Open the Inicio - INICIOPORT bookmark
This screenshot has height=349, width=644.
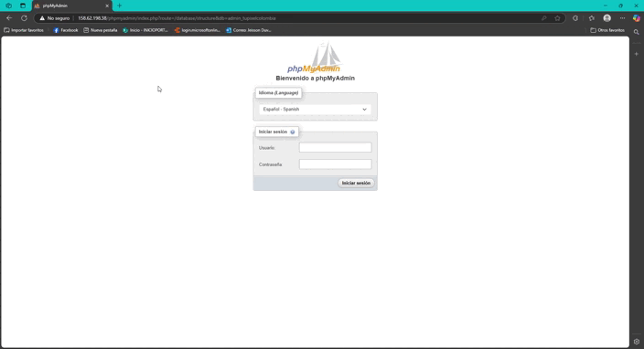coord(145,30)
